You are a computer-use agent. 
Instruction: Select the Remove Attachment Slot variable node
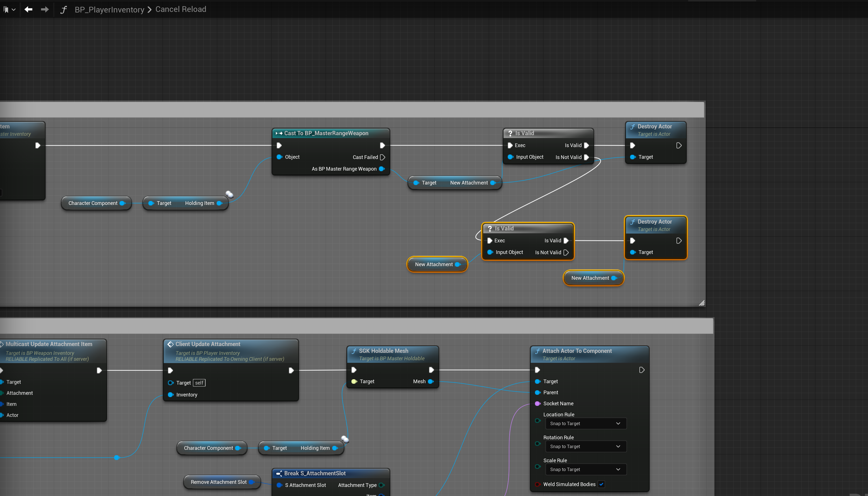tap(219, 482)
